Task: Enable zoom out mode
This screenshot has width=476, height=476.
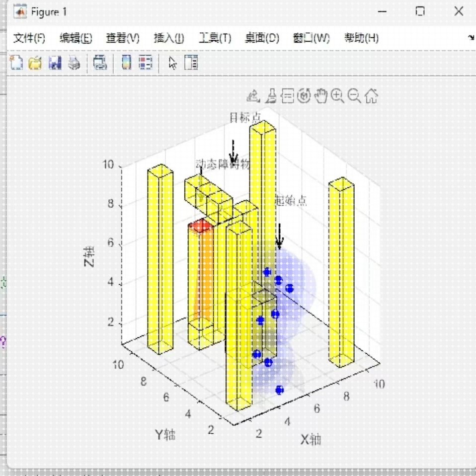Action: click(x=354, y=96)
